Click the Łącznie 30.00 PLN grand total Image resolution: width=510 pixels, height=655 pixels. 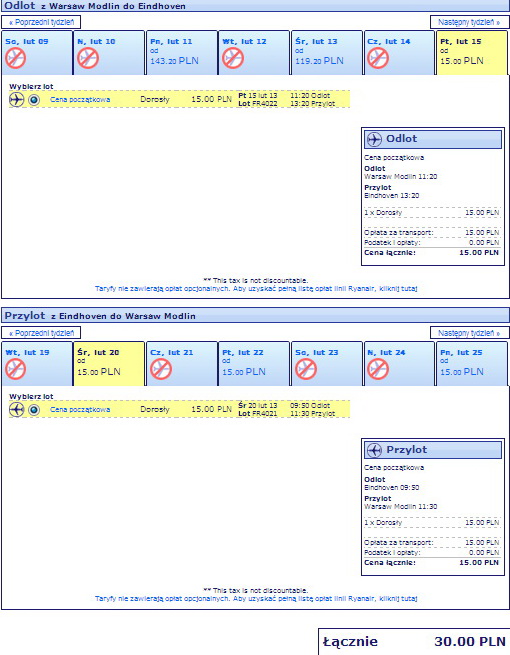tap(414, 642)
